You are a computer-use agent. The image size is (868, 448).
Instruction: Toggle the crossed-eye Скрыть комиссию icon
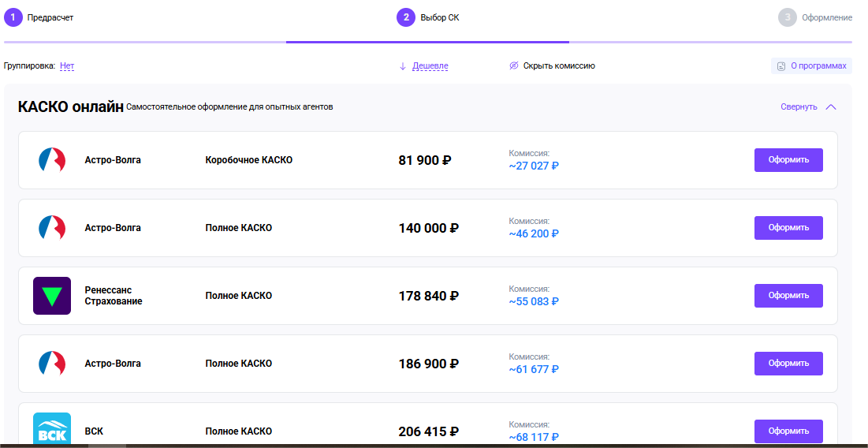pos(514,66)
